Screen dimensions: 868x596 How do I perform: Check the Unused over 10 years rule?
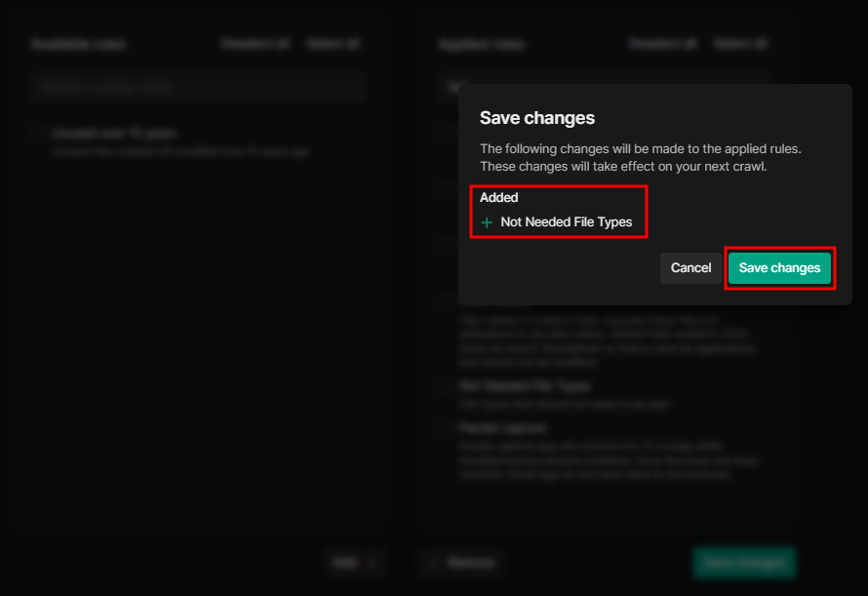point(37,134)
